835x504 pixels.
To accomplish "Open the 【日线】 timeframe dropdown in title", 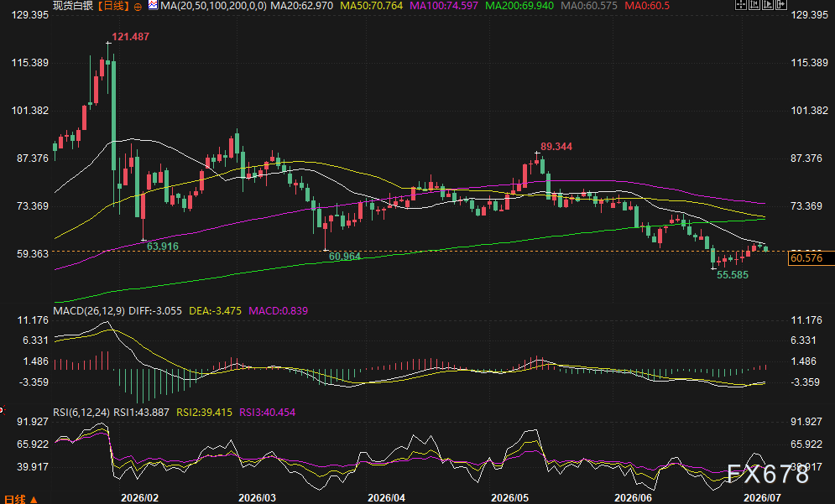I will pos(113,6).
